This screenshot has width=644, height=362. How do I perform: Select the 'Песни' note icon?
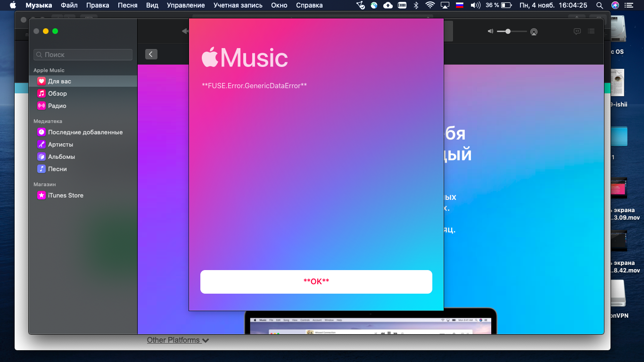point(41,169)
